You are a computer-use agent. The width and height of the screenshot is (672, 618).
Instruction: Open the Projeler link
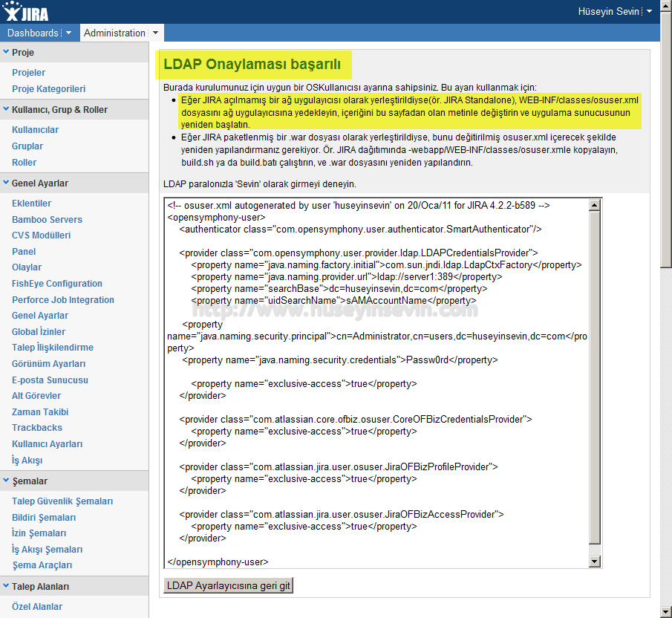pos(29,73)
